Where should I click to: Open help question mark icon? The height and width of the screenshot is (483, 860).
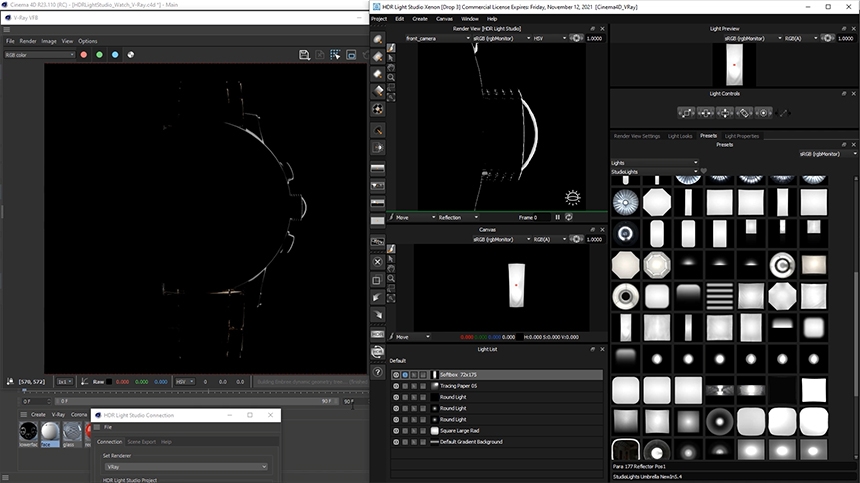pyautogui.click(x=377, y=372)
